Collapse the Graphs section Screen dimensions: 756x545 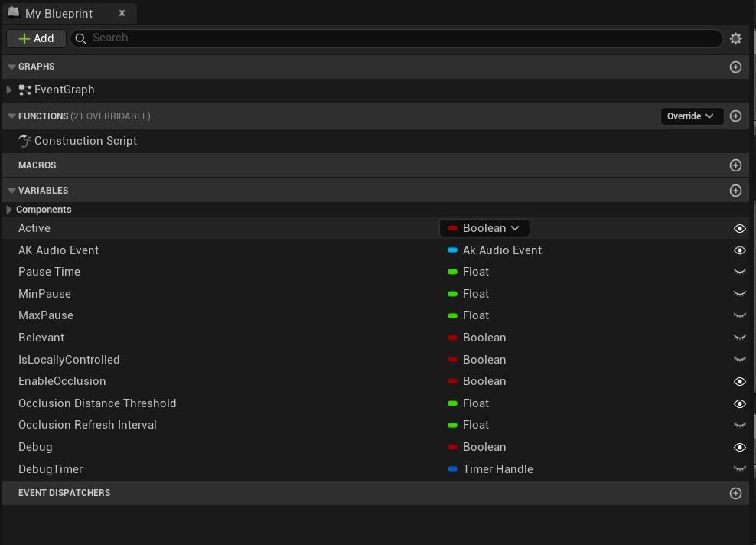pyautogui.click(x=12, y=67)
